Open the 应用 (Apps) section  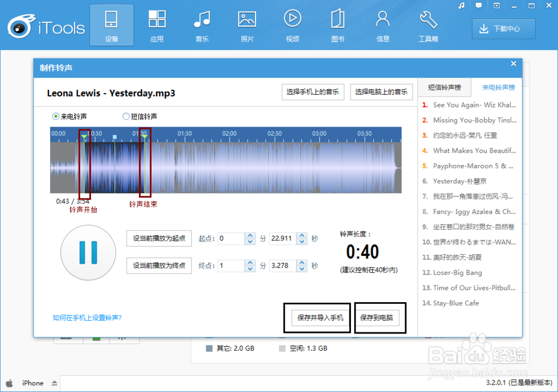157,25
